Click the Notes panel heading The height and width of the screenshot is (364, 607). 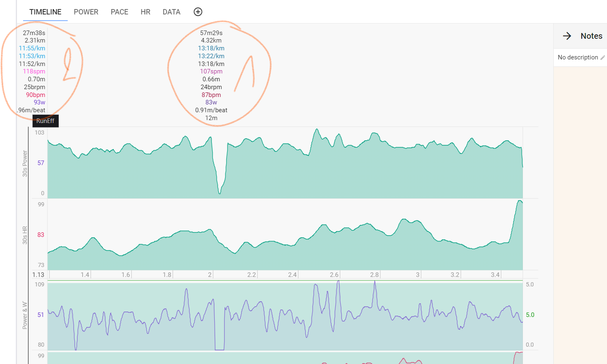[x=591, y=36]
